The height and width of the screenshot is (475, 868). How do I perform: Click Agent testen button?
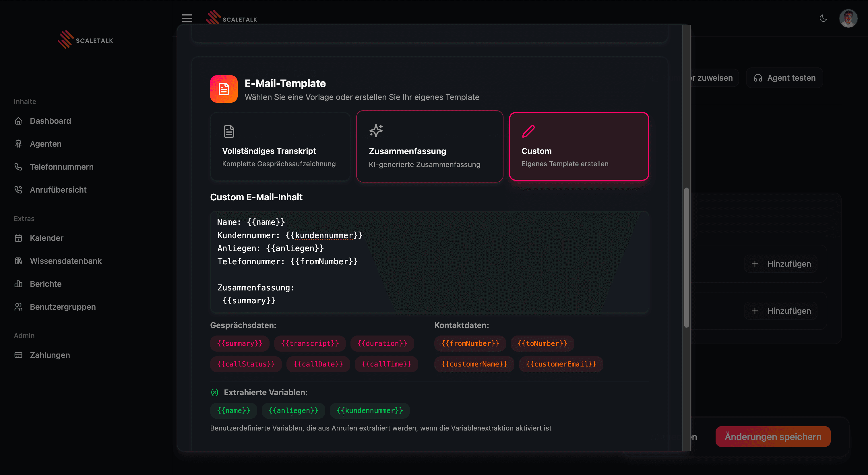pyautogui.click(x=784, y=78)
